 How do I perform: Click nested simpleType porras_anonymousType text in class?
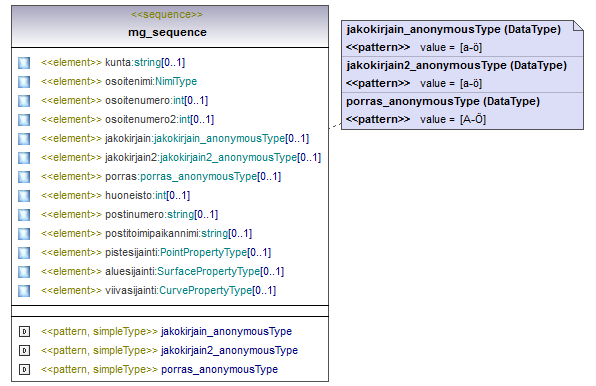[220, 369]
